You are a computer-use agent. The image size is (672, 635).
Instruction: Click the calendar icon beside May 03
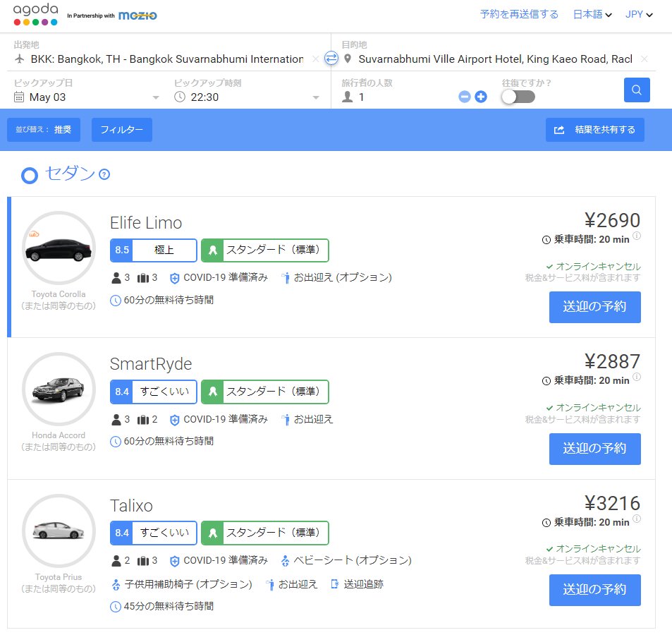19,97
